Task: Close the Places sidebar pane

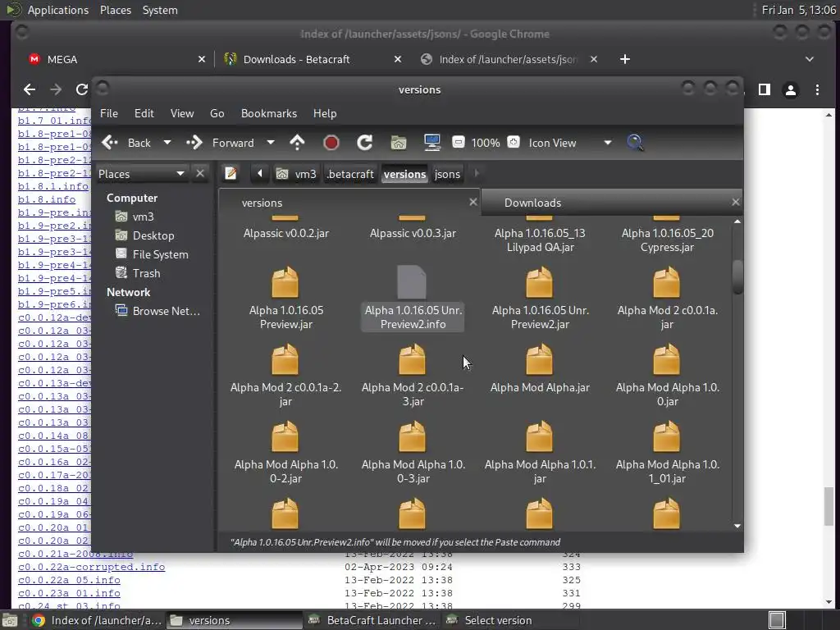Action: pyautogui.click(x=200, y=174)
